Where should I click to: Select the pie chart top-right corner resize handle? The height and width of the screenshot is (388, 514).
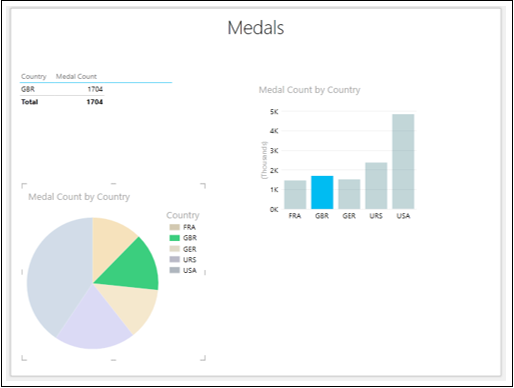click(203, 186)
